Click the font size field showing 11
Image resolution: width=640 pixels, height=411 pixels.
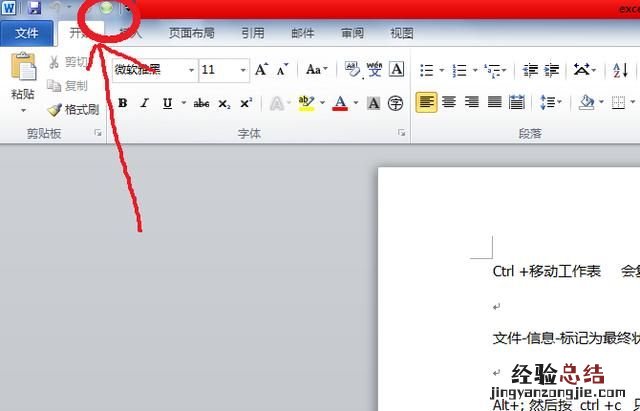[x=219, y=70]
